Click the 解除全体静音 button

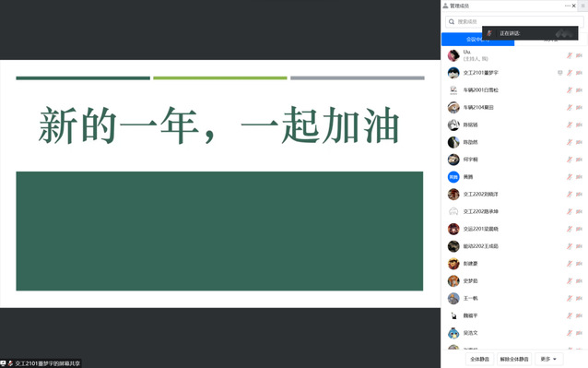514,359
